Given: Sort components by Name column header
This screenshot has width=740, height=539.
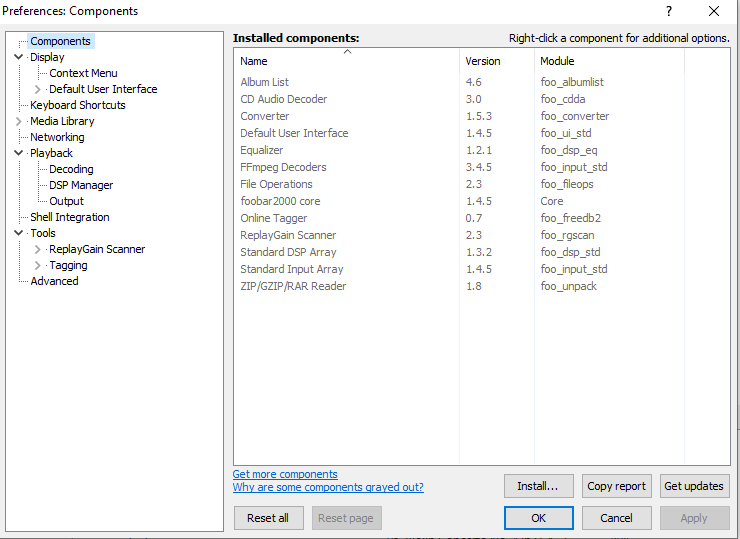Looking at the screenshot, I should (x=346, y=61).
